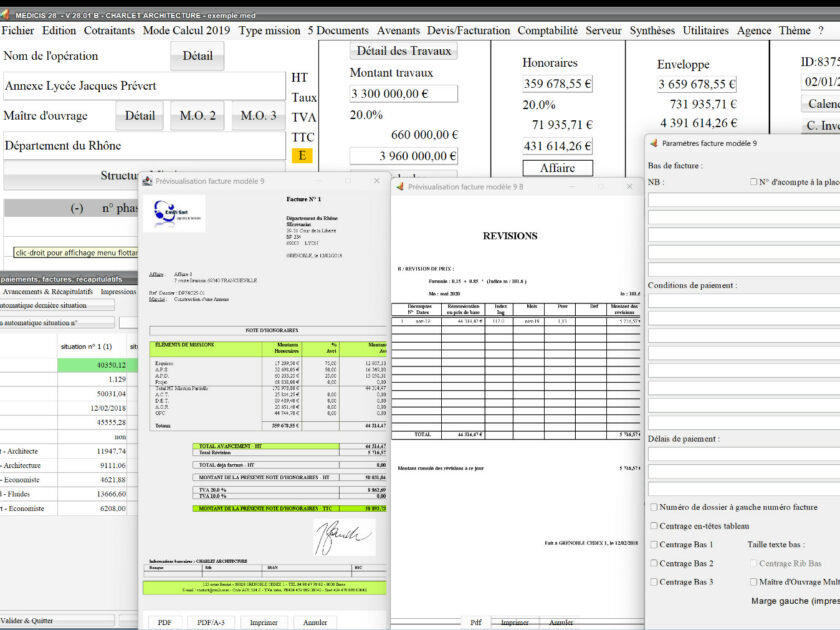
Task: Click first Délais de paiement field
Action: pos(744,454)
